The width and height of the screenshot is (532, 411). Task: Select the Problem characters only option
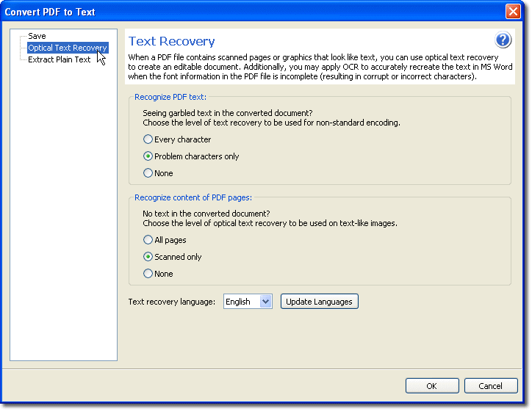148,156
